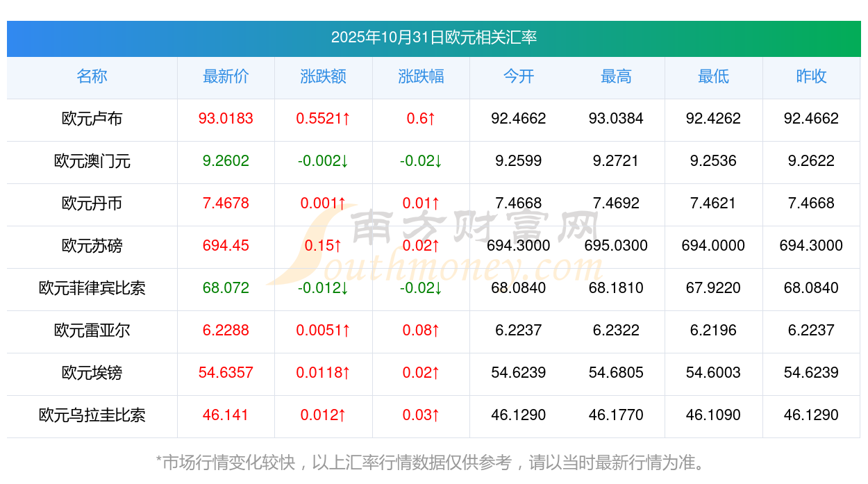Select the 欧元卢布 row name

point(92,119)
